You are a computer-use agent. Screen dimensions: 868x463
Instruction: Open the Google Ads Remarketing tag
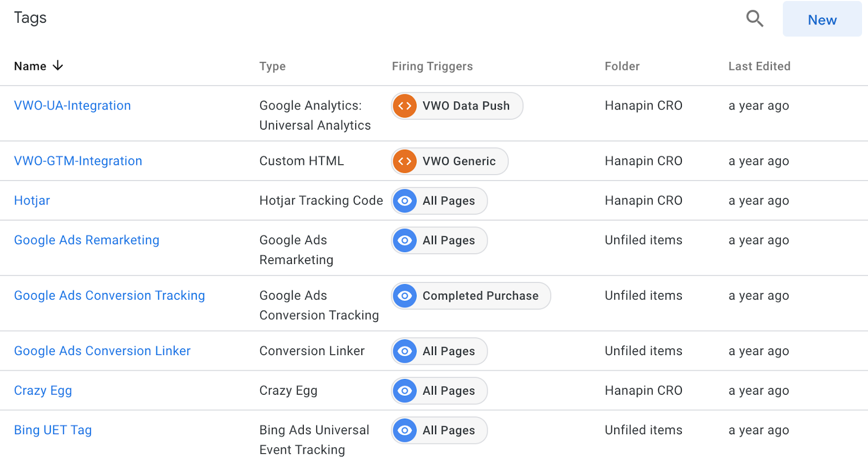(87, 240)
